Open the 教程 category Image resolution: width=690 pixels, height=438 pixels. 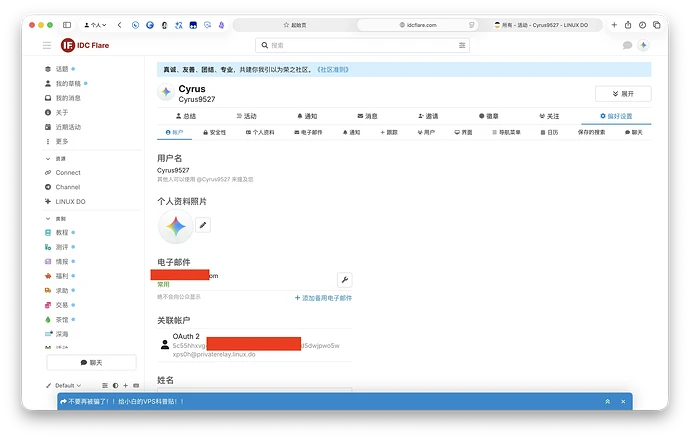click(x=62, y=232)
